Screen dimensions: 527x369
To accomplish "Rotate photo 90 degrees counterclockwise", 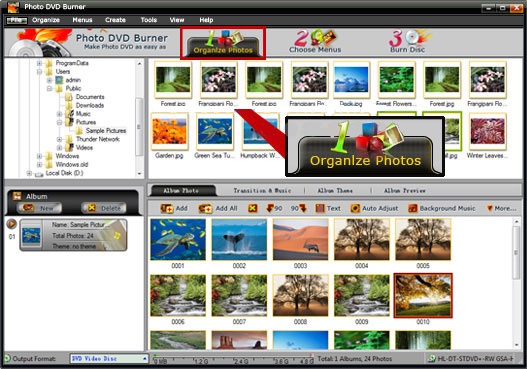I will 274,208.
